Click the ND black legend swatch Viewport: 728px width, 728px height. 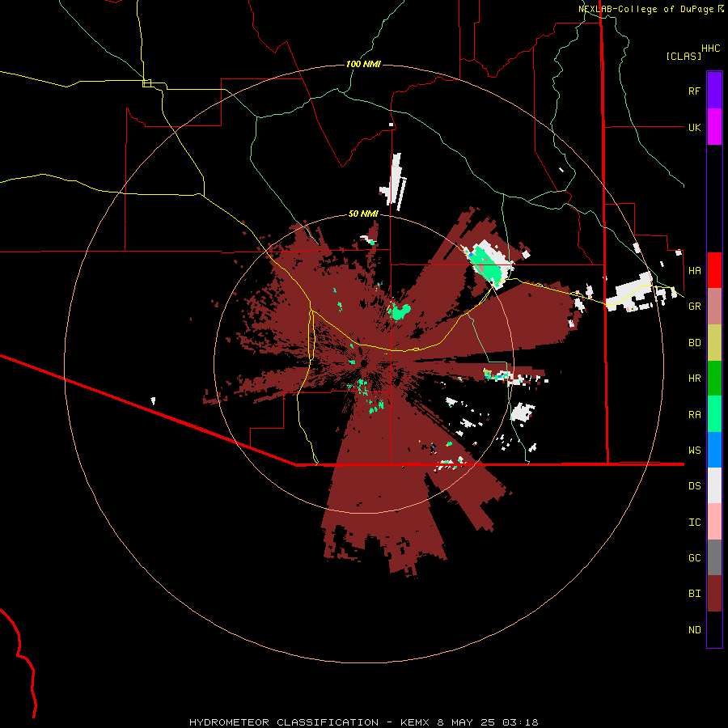pos(714,629)
